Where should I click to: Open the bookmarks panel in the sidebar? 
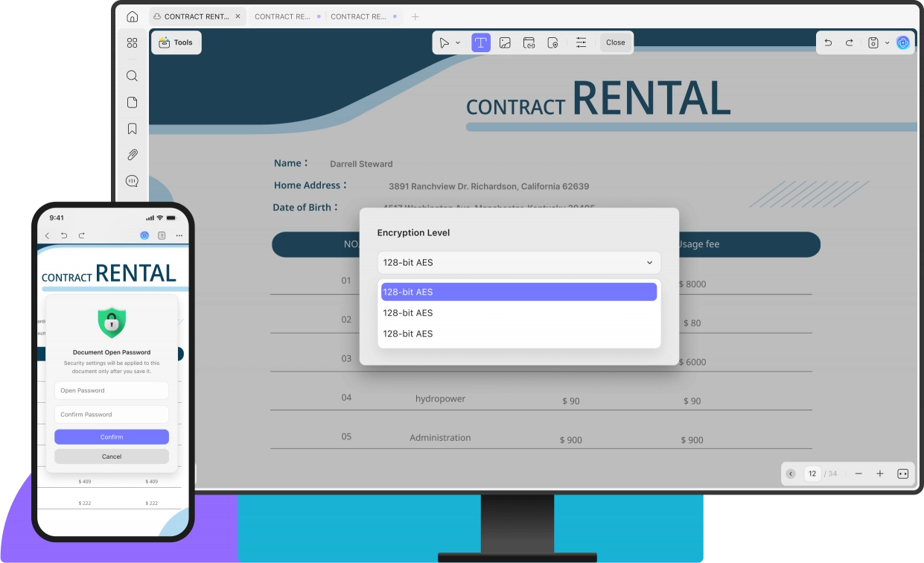point(132,129)
